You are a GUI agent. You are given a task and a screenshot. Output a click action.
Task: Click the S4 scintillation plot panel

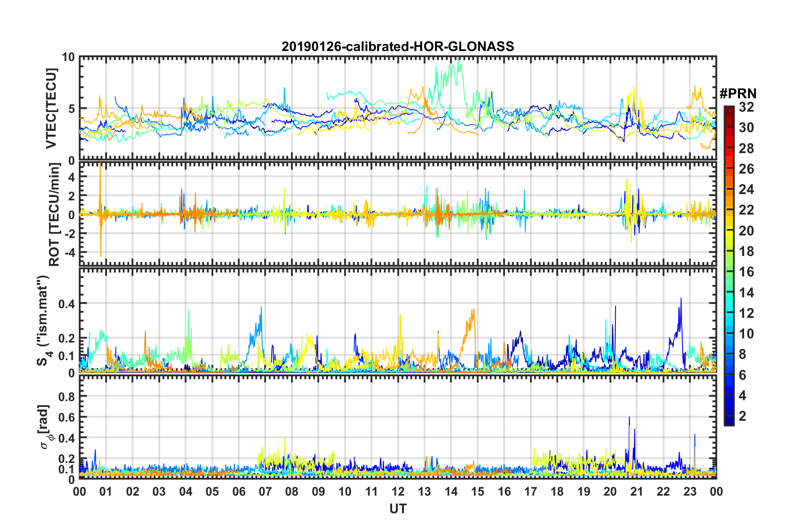coord(398,320)
